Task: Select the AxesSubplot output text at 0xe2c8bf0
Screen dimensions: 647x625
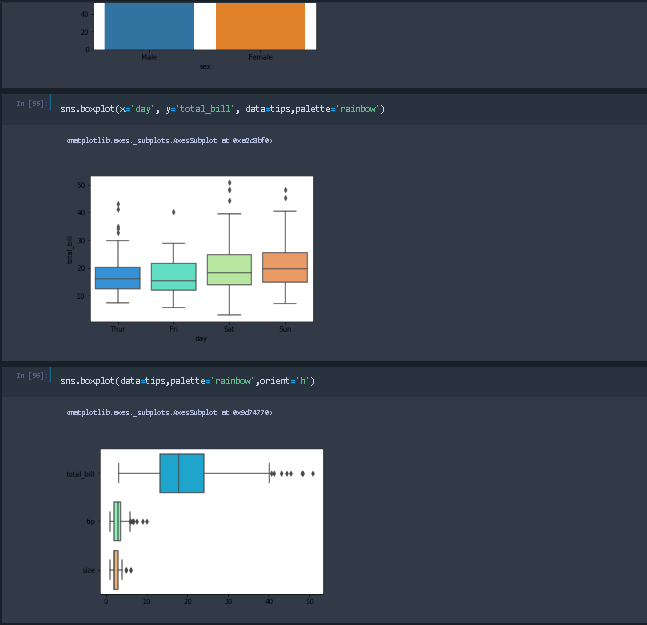Action: coord(170,141)
